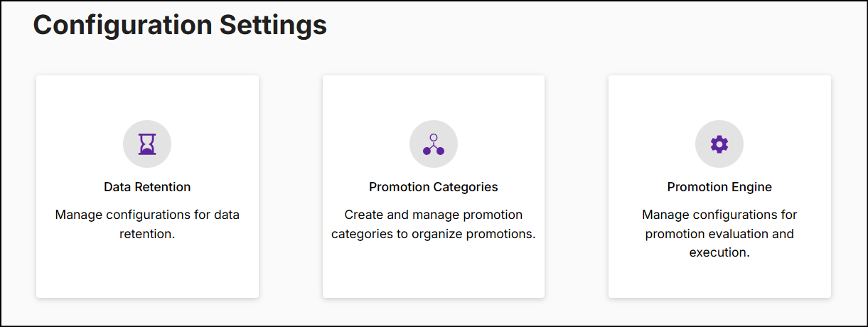Click the grey circle behind the hourglass
868x327 pixels.
[147, 144]
